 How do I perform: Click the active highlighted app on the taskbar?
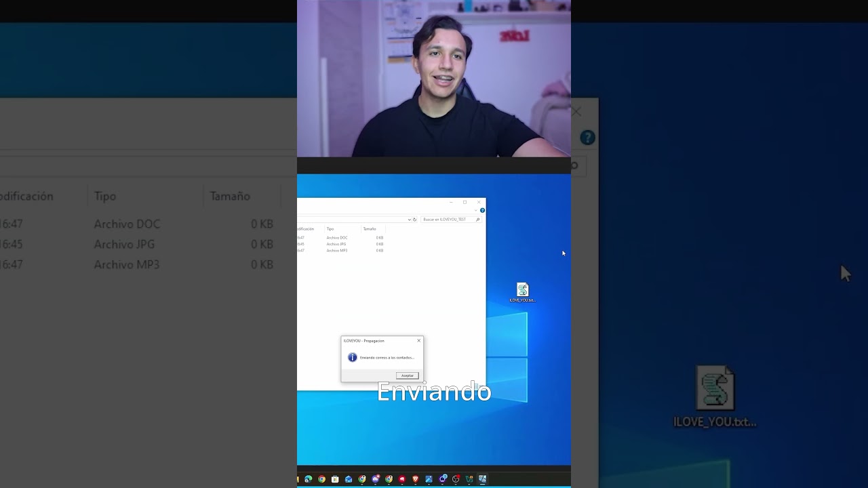pyautogui.click(x=482, y=479)
